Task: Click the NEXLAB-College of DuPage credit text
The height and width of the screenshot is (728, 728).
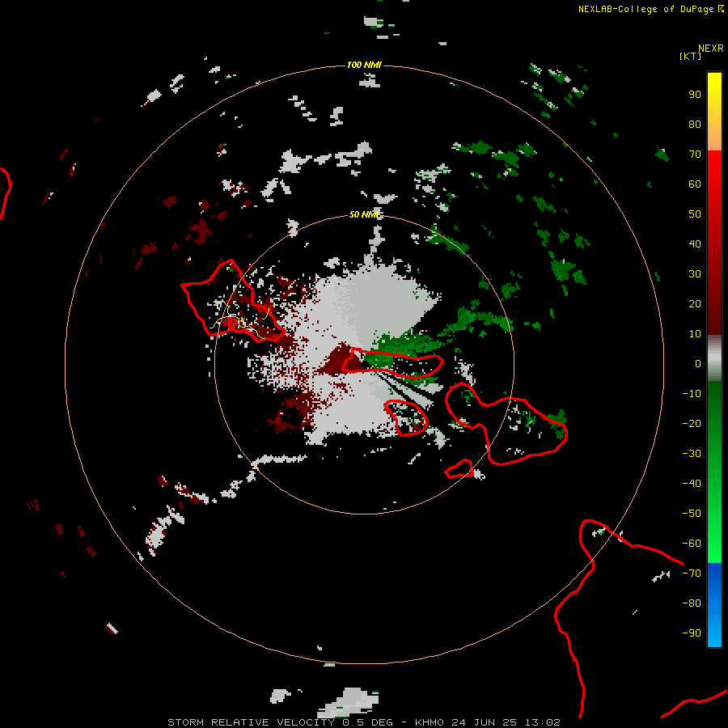Action: pyautogui.click(x=645, y=9)
